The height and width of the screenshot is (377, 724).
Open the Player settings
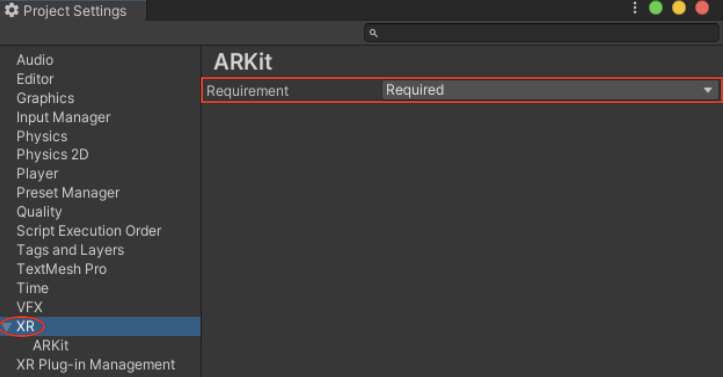(37, 174)
